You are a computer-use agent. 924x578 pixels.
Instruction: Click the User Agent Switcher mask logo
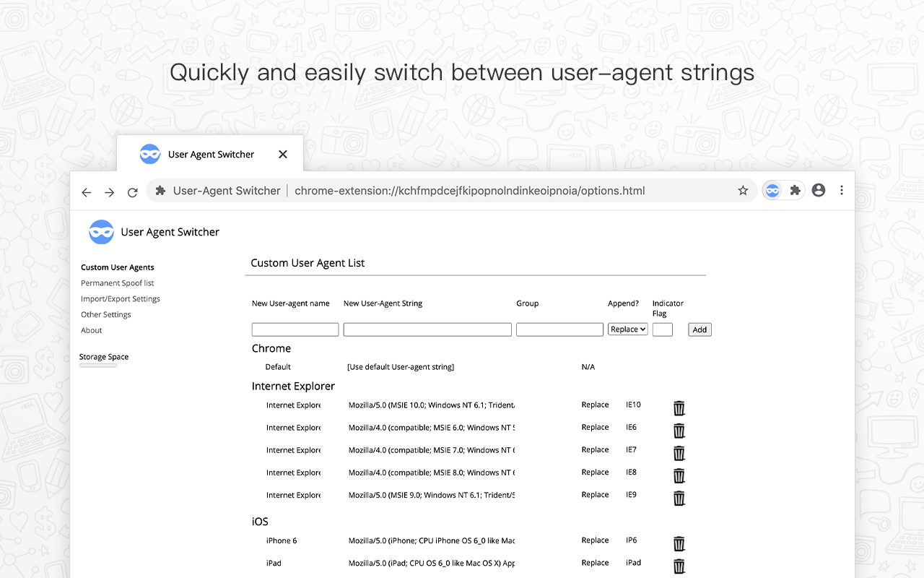(100, 232)
